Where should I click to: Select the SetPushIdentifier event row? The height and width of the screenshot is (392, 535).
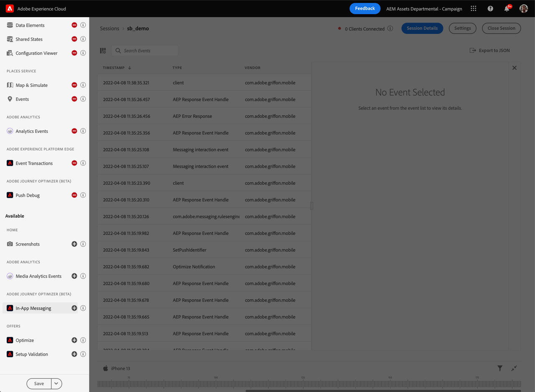[204, 250]
